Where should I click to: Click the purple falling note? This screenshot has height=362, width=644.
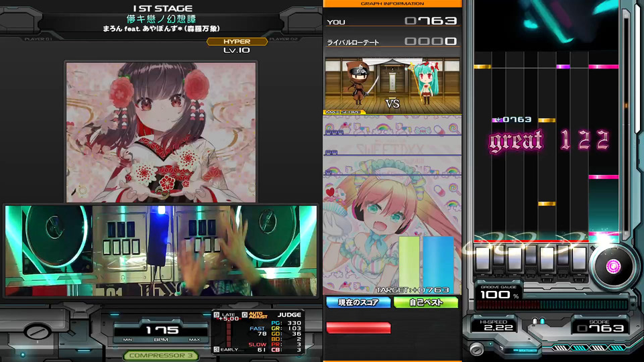pos(563,66)
